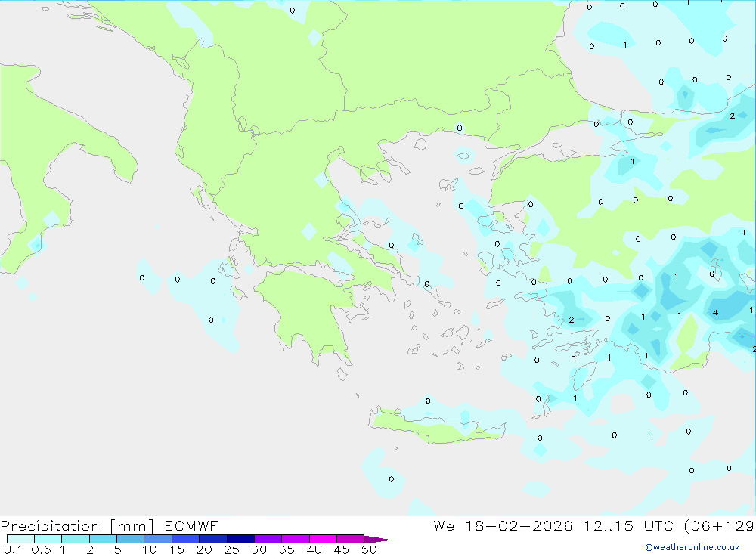Screen dimensions: 756x554
Task: Click the 20–25 mm legend color swatch
Action: [212, 539]
